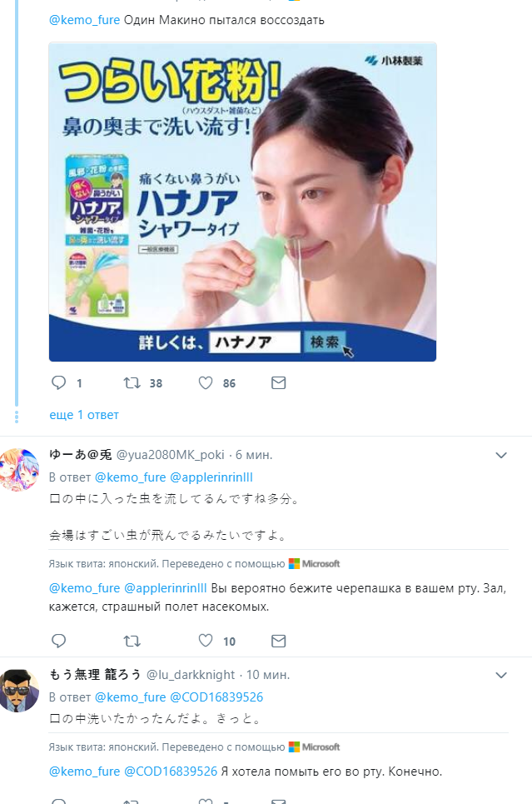Share yua2080MK_poki's tweet via message icon
This screenshot has height=804, width=532.
(278, 641)
